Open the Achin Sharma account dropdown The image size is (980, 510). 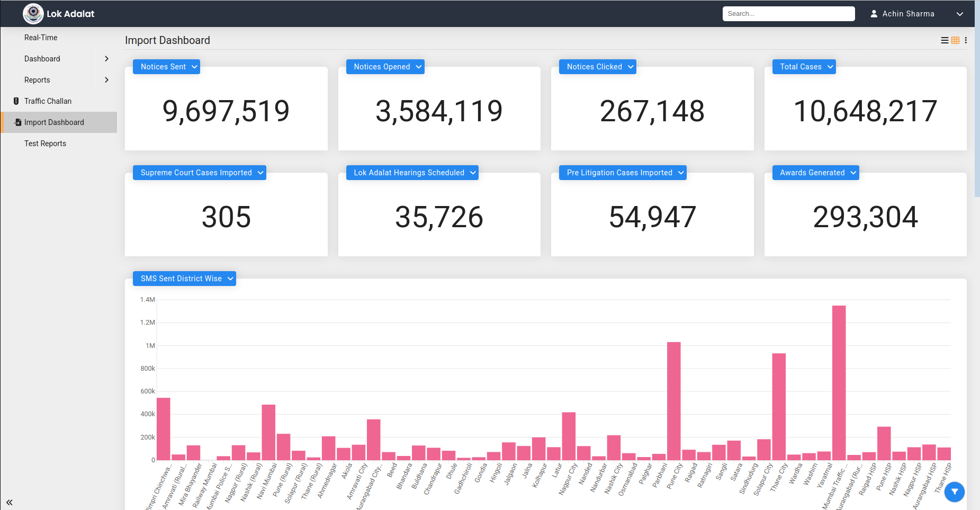click(x=959, y=14)
